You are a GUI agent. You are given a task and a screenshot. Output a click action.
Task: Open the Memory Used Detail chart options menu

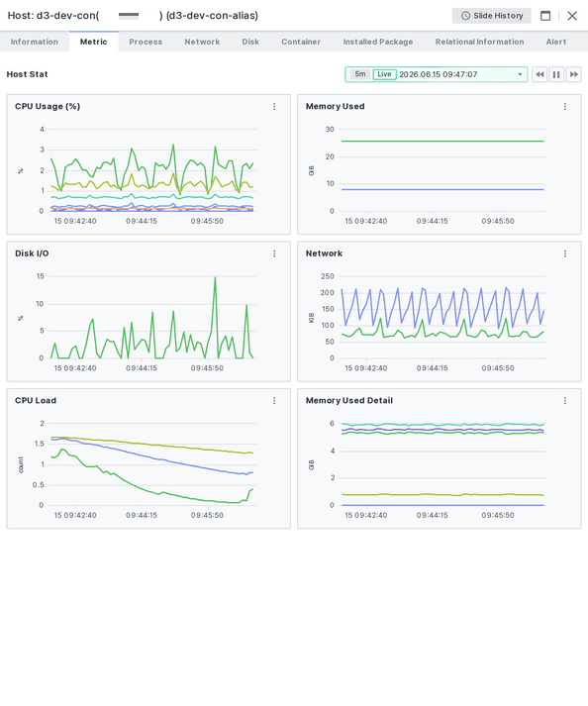pyautogui.click(x=565, y=401)
